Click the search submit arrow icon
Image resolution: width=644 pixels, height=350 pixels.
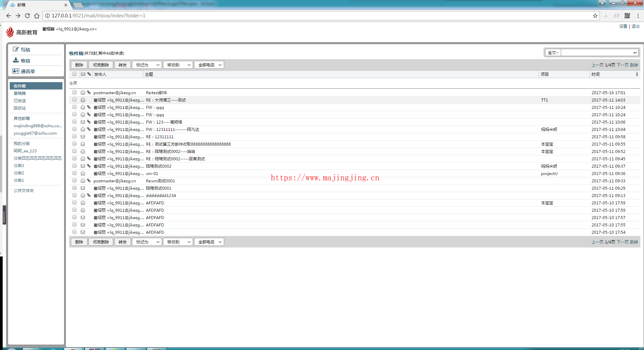click(635, 53)
